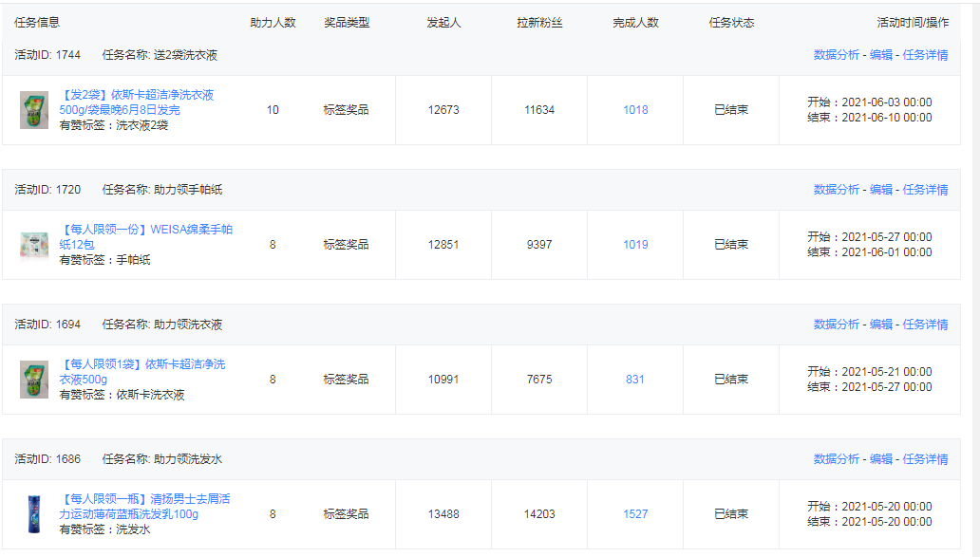Open the 清扬洗发乳 bottle thumbnail

point(34,514)
